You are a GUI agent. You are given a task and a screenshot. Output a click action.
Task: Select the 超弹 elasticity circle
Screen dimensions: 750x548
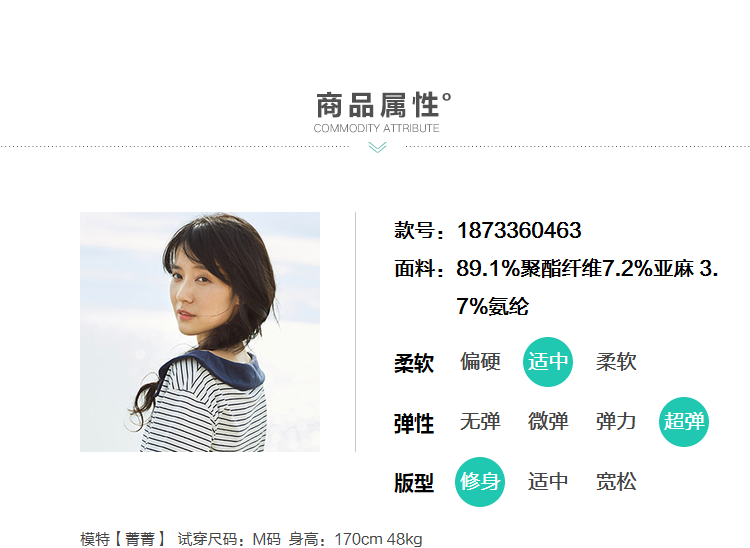coord(684,422)
